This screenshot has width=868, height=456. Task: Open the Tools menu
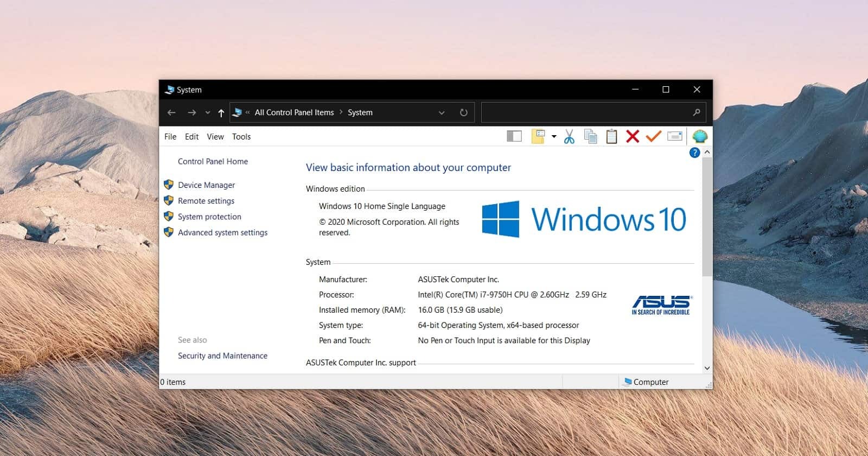click(241, 137)
